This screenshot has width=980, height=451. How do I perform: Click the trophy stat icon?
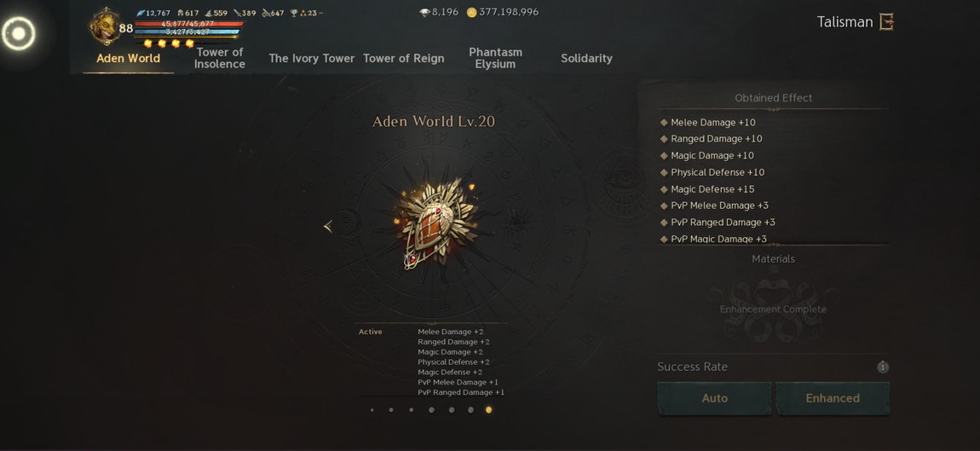[294, 13]
